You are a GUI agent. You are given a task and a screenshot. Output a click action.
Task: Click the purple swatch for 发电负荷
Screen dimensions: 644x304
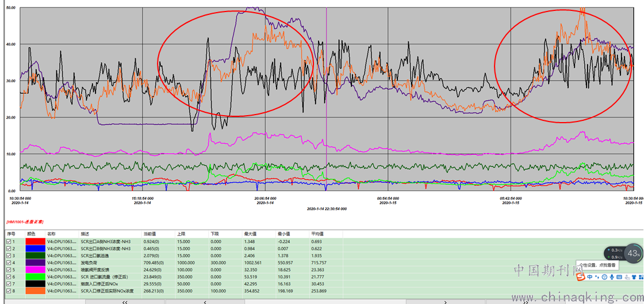pos(35,263)
